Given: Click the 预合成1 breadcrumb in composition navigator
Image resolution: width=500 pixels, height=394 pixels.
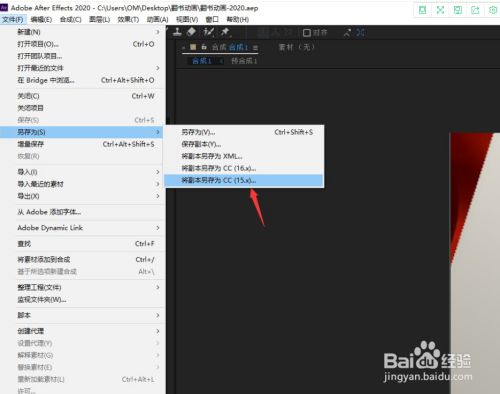Looking at the screenshot, I should coord(244,61).
